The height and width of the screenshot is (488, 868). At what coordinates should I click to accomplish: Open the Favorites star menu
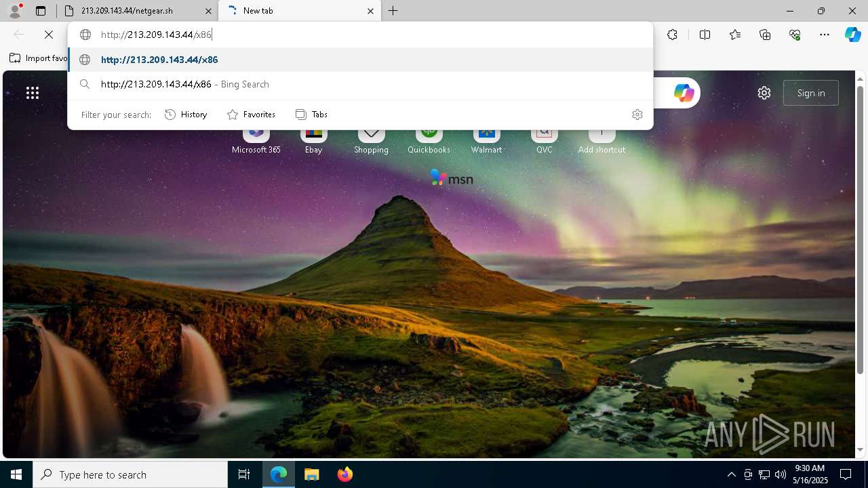click(x=735, y=35)
